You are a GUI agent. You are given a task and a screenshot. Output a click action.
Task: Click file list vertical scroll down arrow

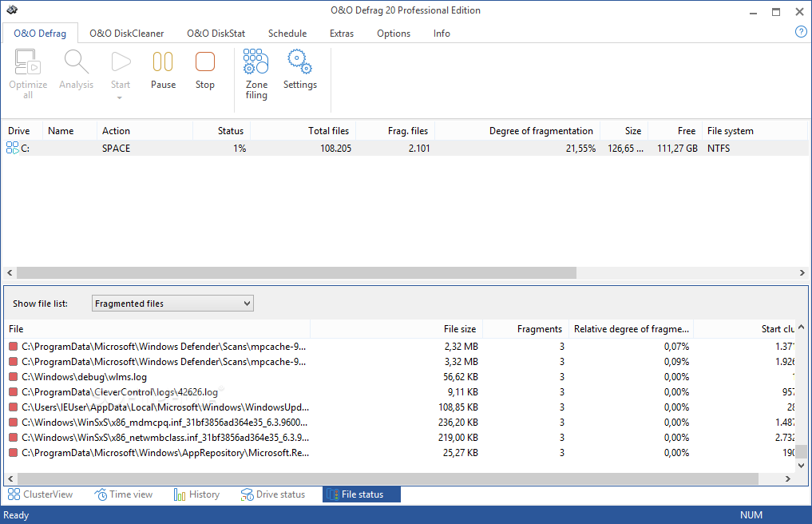pos(801,465)
